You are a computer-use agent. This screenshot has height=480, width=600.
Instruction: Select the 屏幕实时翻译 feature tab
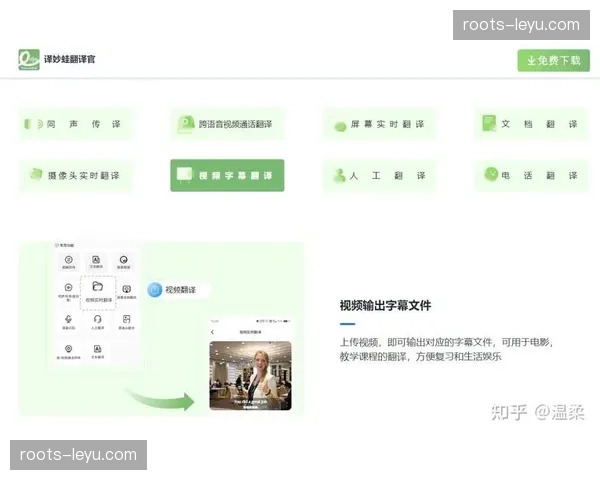click(379, 124)
